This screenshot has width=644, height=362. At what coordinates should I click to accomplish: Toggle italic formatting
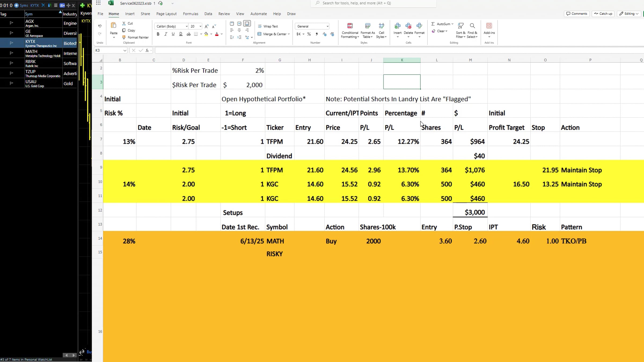[x=166, y=34]
